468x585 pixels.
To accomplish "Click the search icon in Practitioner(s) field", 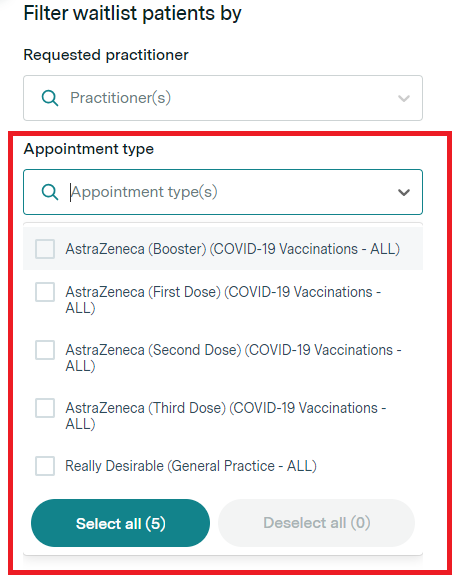I will (x=50, y=98).
